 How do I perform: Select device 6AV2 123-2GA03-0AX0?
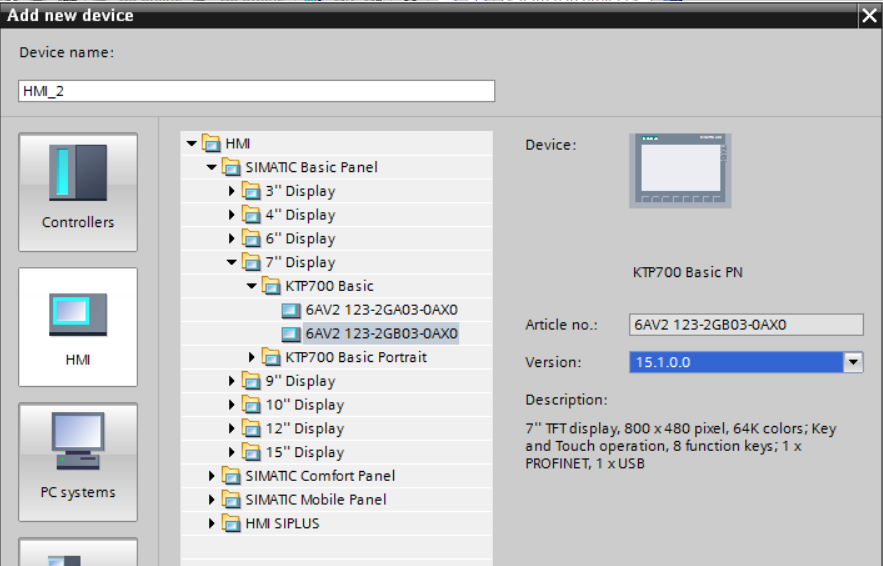[381, 310]
